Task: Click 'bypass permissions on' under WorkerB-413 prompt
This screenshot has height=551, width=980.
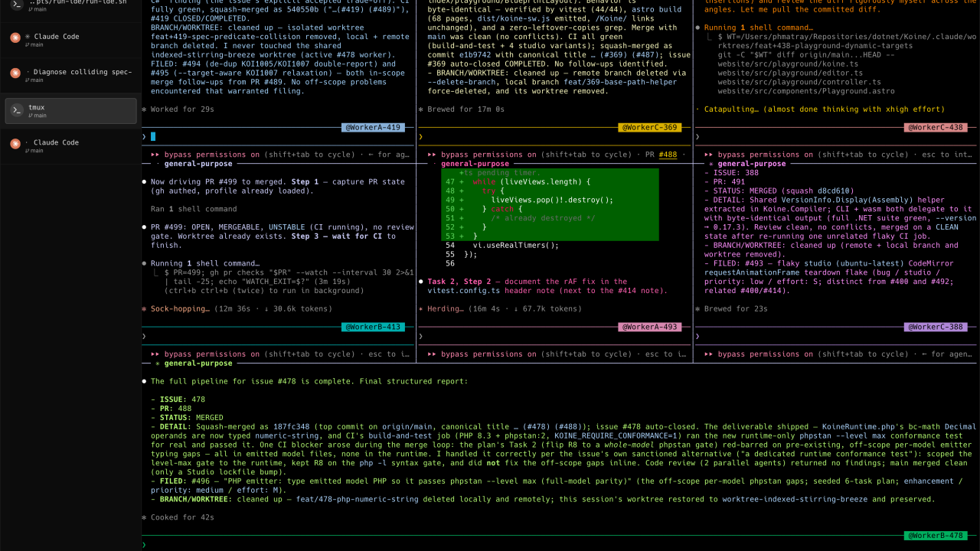Action: [212, 354]
